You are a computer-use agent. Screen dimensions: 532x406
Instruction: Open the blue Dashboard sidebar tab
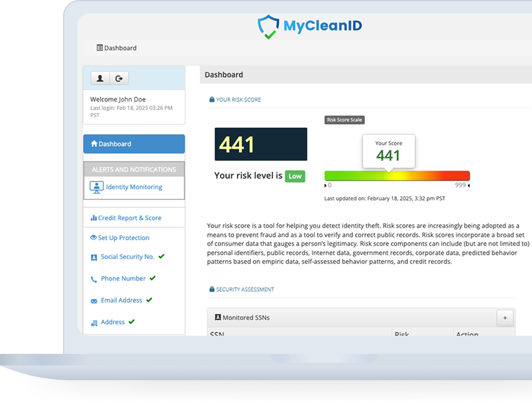[x=134, y=144]
